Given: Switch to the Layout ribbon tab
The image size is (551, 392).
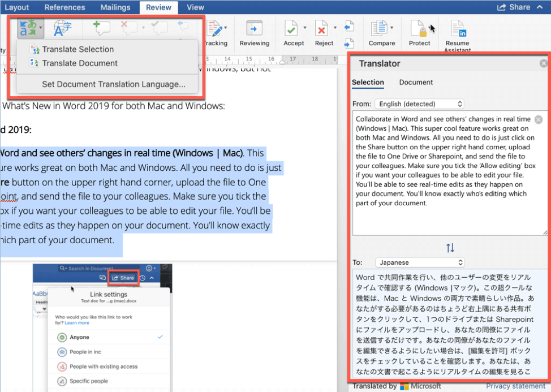Looking at the screenshot, I should click(17, 7).
